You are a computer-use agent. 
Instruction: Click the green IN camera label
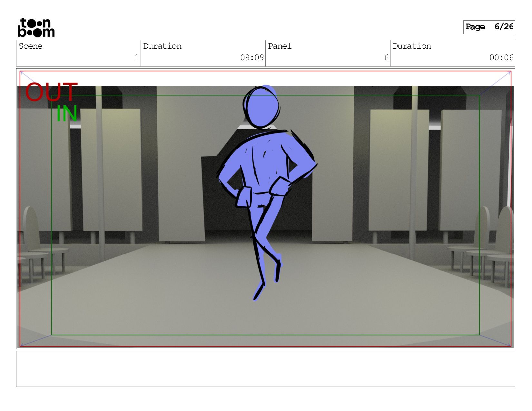point(67,113)
